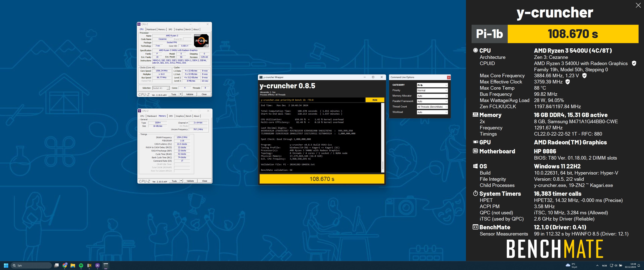Open the Category dropdown showing Pi-1b
Screen dimensions: 644x270
click(432, 85)
